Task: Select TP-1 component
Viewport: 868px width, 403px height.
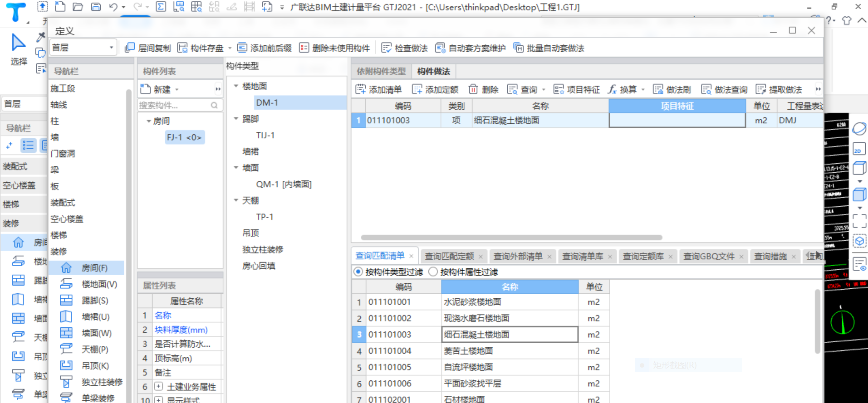Action: (x=265, y=217)
